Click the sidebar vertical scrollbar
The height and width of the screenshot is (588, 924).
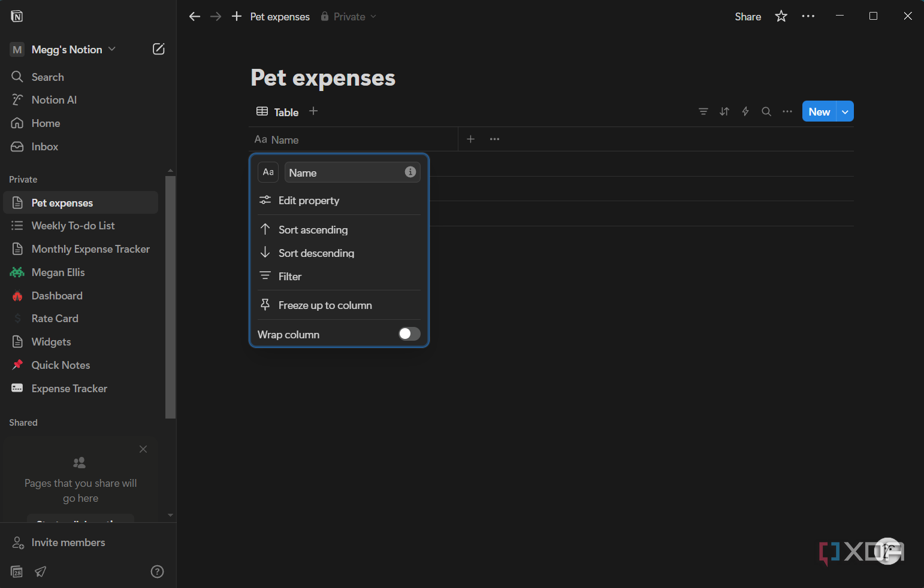[170, 297]
